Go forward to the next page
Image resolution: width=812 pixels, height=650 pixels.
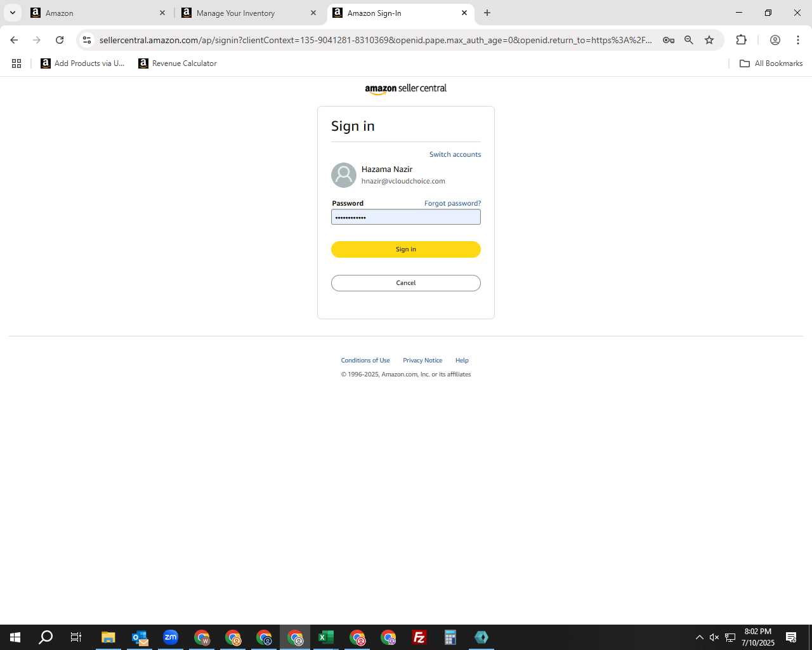37,40
